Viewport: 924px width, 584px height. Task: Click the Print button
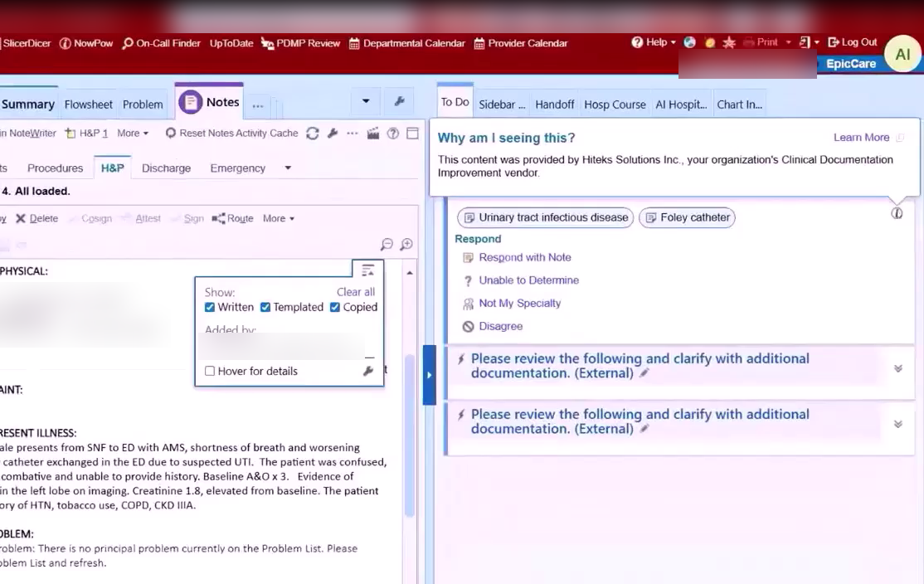coord(761,42)
